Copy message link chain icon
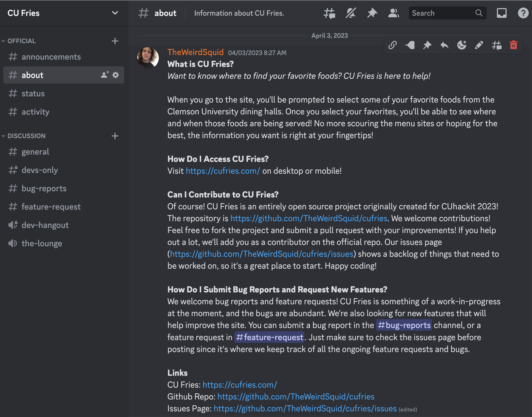Image resolution: width=532 pixels, height=417 pixels. 393,45
